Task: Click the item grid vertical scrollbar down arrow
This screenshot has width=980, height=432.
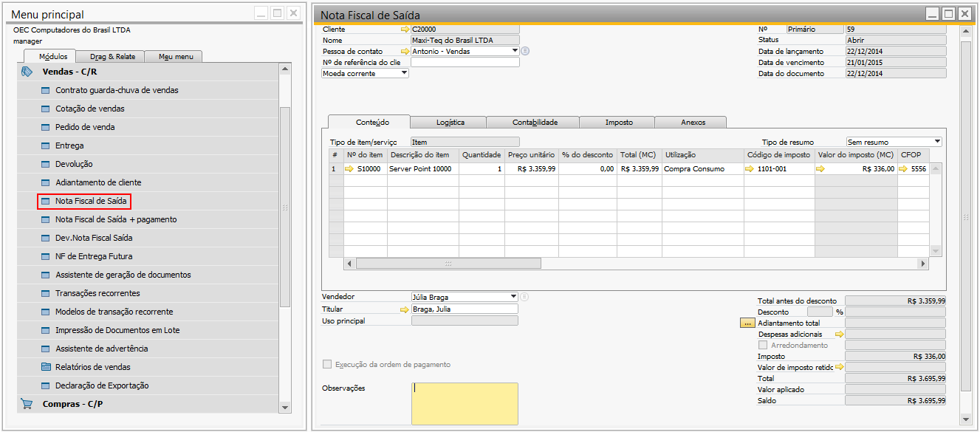Action: coord(935,251)
